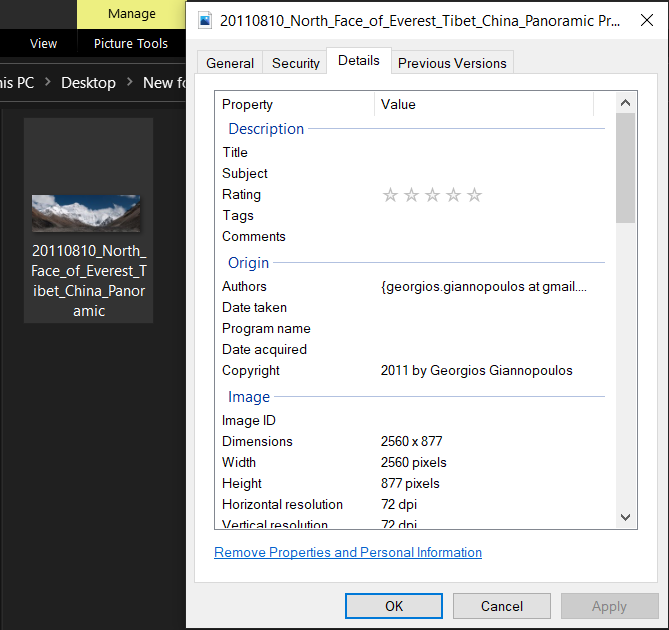Click Desktop in Explorer breadcrumb path

click(88, 82)
